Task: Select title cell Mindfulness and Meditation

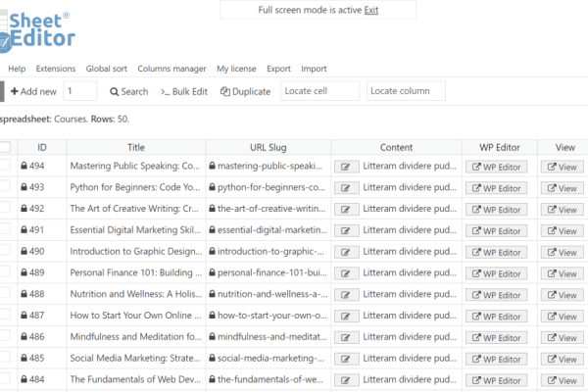Action: (136, 337)
